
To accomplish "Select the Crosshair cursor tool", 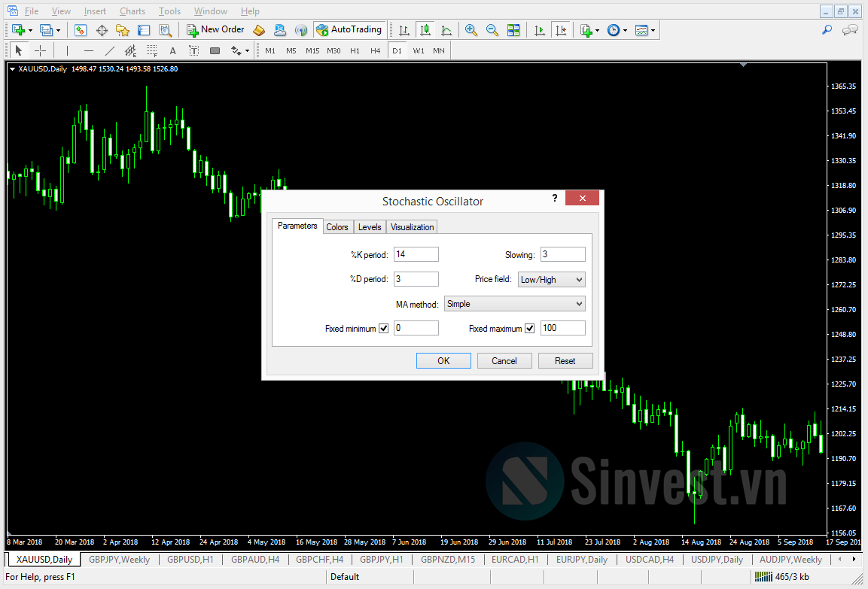I will coord(41,51).
